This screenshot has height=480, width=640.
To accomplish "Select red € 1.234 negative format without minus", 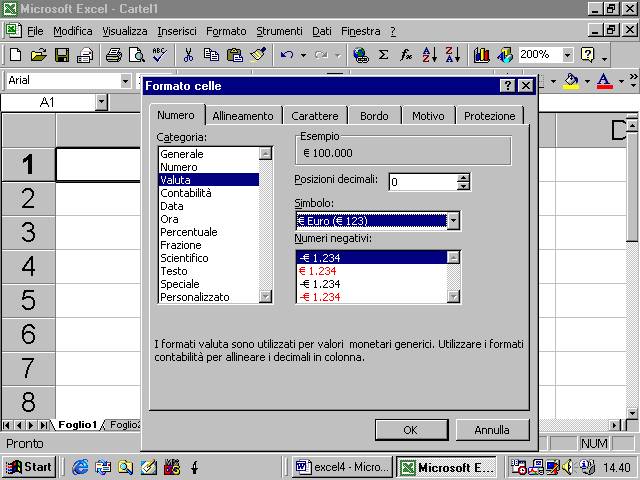I will 371,271.
